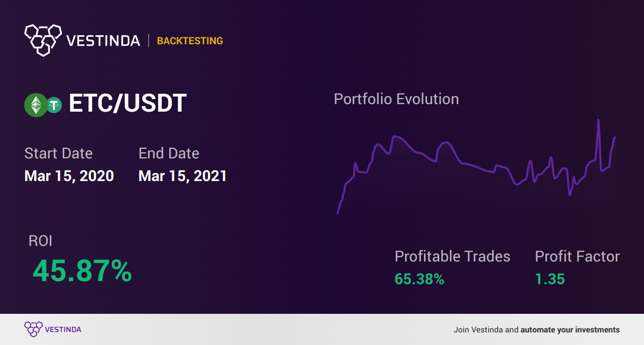Click the ETC/USDT pair title
Image resolution: width=644 pixels, height=345 pixels.
(128, 104)
